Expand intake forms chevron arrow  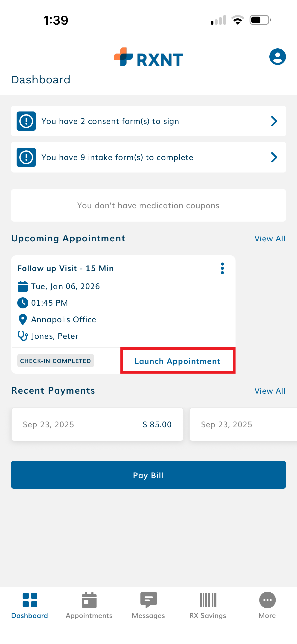coord(274,157)
